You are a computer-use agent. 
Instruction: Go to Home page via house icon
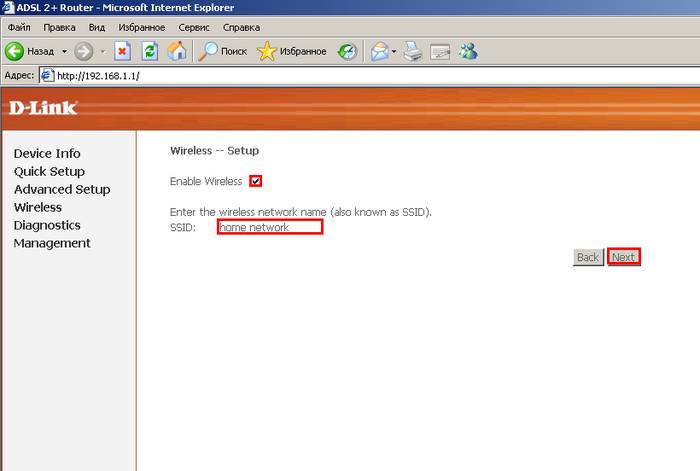(177, 50)
